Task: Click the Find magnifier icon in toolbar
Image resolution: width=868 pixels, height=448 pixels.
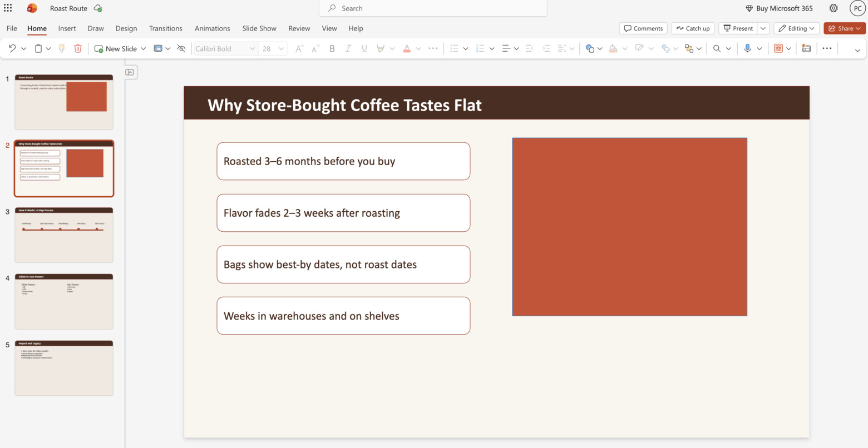Action: (717, 48)
